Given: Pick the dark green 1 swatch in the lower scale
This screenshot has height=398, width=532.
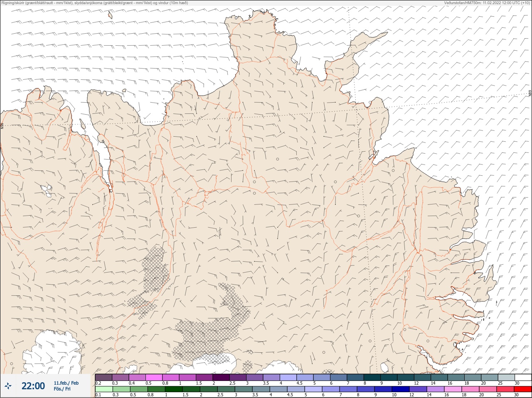Looking at the screenshot, I should pyautogui.click(x=173, y=389).
